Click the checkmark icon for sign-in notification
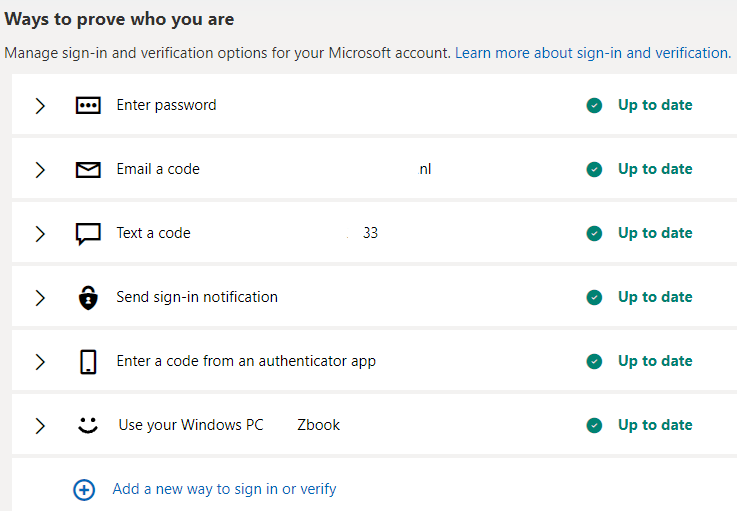 tap(594, 297)
